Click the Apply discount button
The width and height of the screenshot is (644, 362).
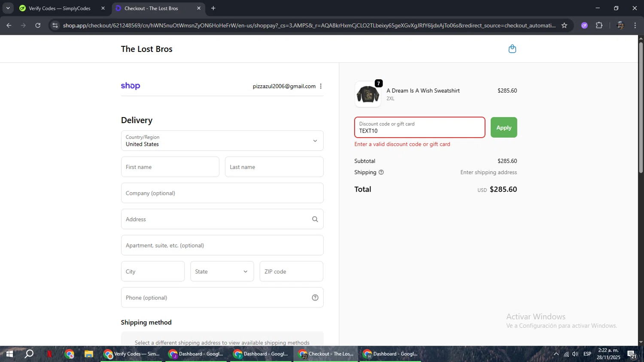pos(504,127)
